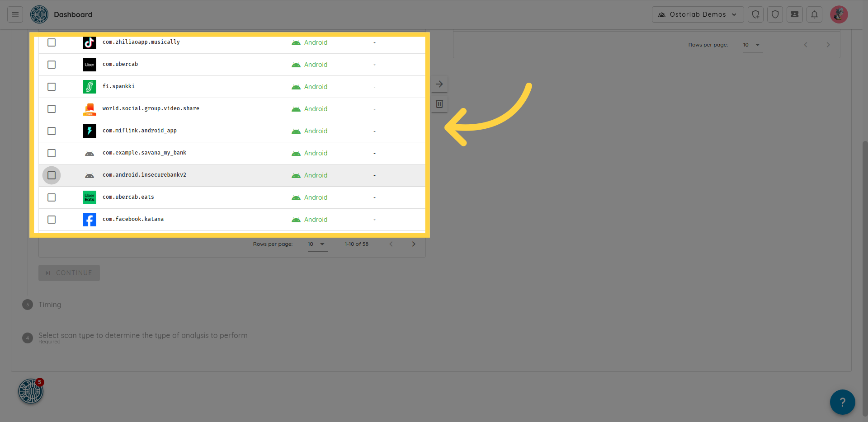868x422 pixels.
Task: Check the com.ubercab row checkbox
Action: pos(52,65)
